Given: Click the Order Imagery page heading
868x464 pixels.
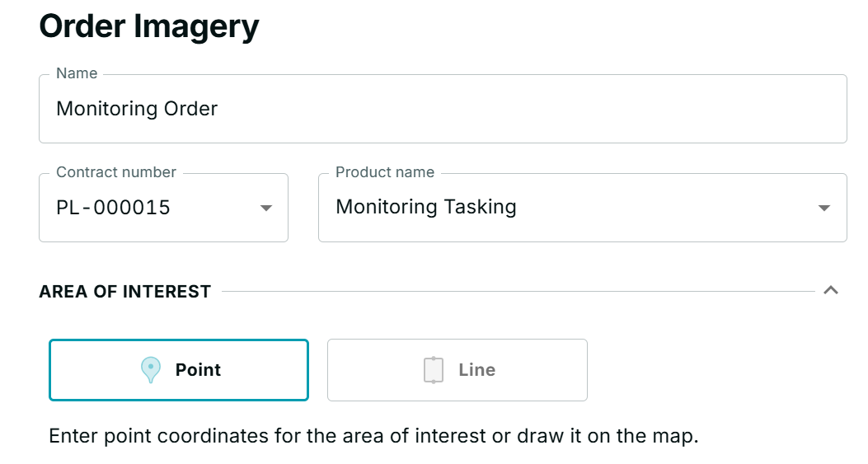Looking at the screenshot, I should pos(149,26).
